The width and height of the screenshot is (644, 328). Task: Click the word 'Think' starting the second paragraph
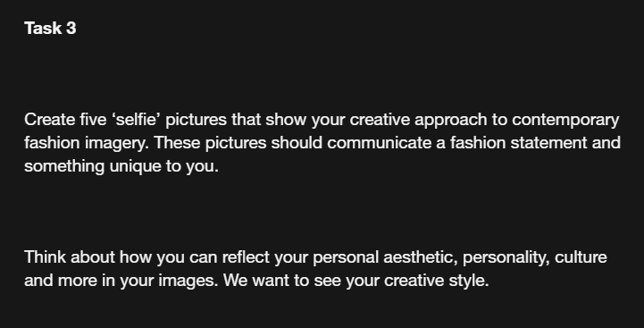click(x=46, y=257)
